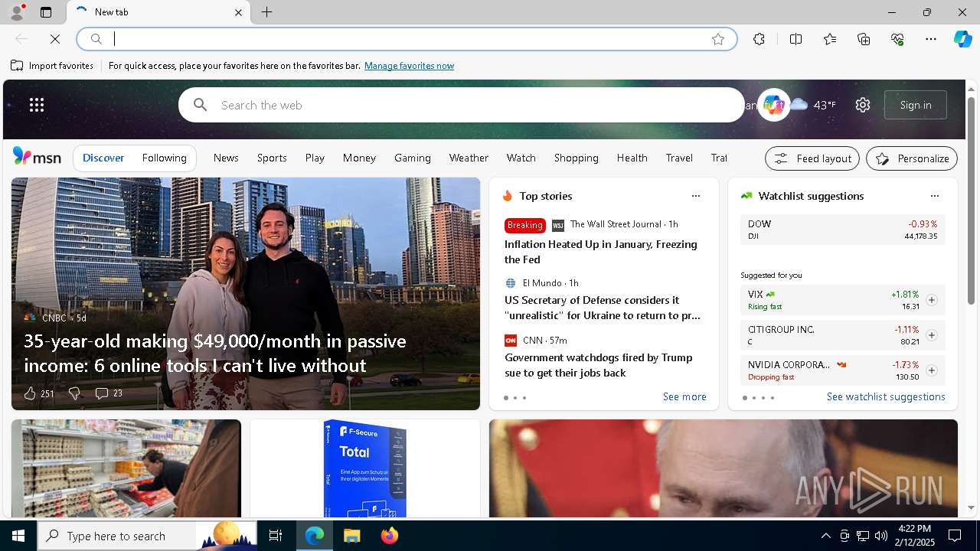Click the taskbar search box

point(148,536)
